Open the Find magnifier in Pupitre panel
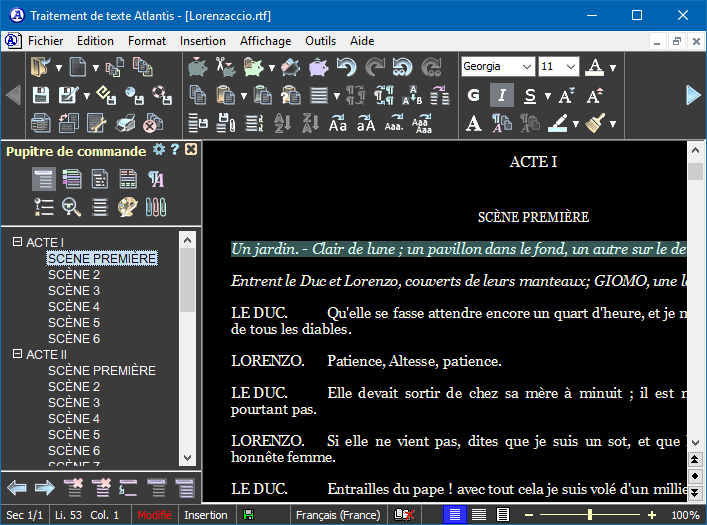The height and width of the screenshot is (525, 707). pyautogui.click(x=71, y=207)
